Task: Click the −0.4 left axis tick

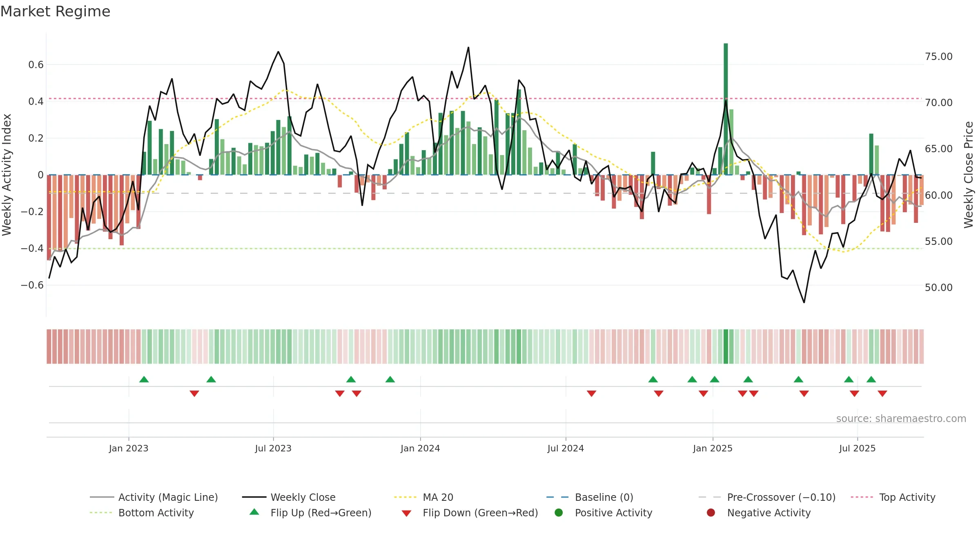Action: 32,248
